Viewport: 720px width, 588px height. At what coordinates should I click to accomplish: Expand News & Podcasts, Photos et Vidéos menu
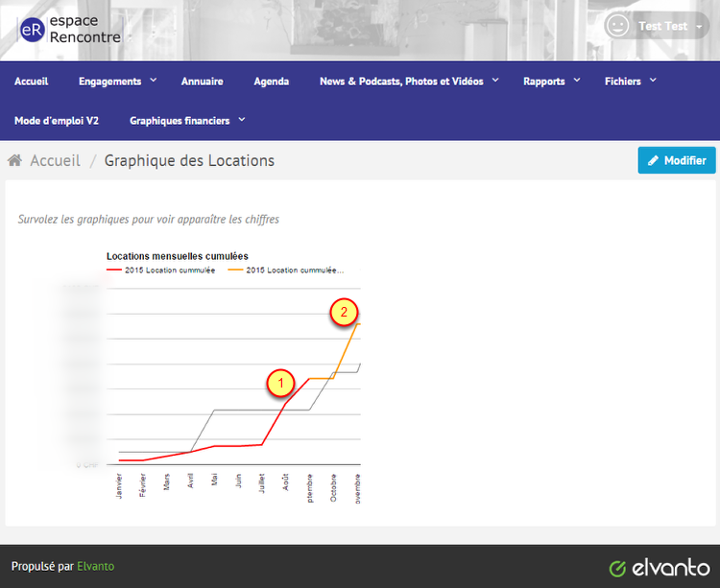409,82
